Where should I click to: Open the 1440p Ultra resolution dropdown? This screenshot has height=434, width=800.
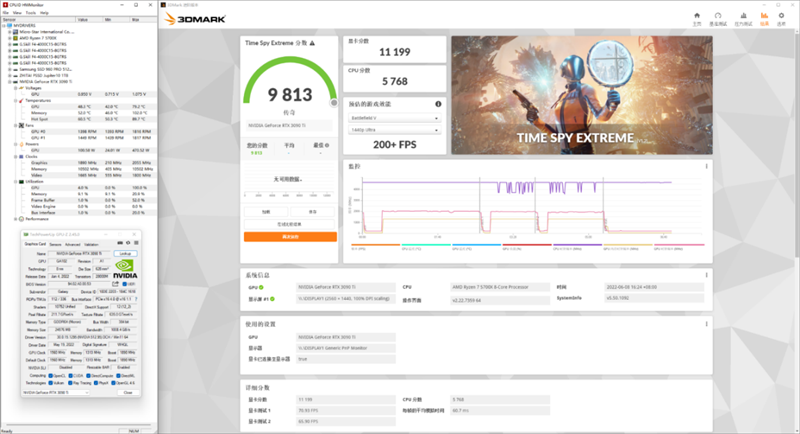[394, 130]
